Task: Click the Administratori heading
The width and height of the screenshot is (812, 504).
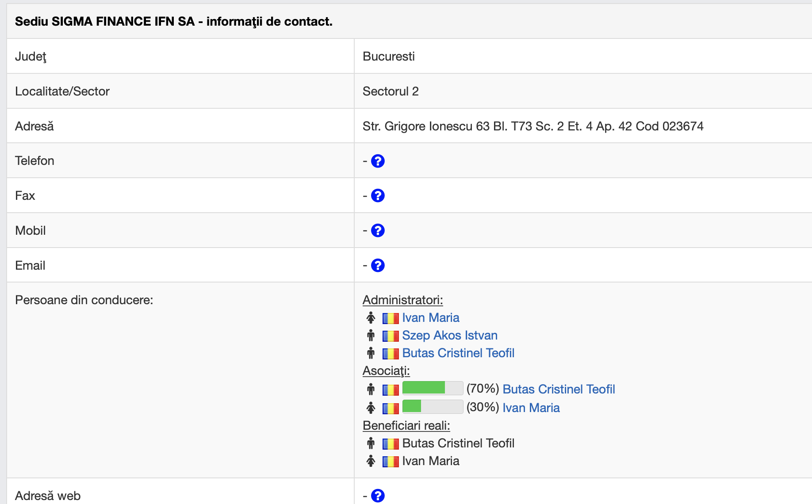Action: pos(402,300)
